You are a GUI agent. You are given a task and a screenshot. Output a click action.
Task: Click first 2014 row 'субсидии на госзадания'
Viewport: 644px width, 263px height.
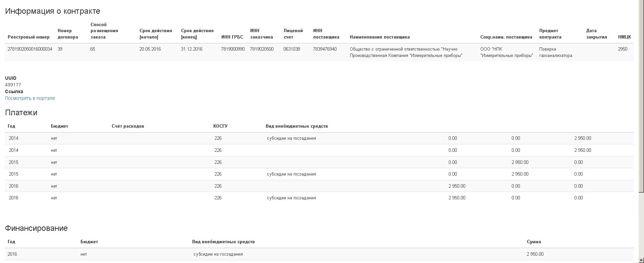click(291, 138)
